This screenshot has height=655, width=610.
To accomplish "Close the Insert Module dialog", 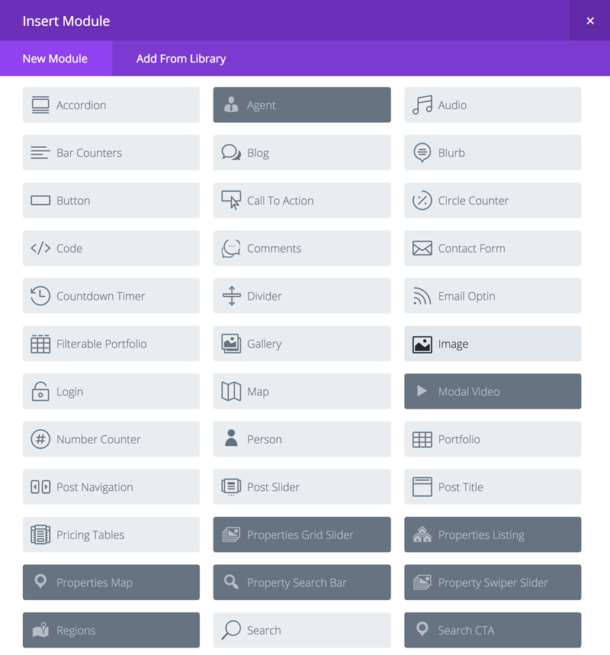I will point(590,20).
